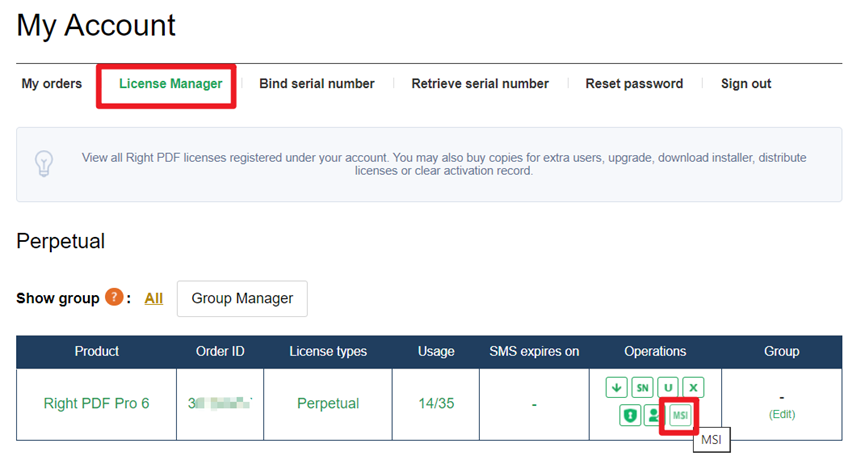
Task: Click the Product column header
Action: pos(97,351)
